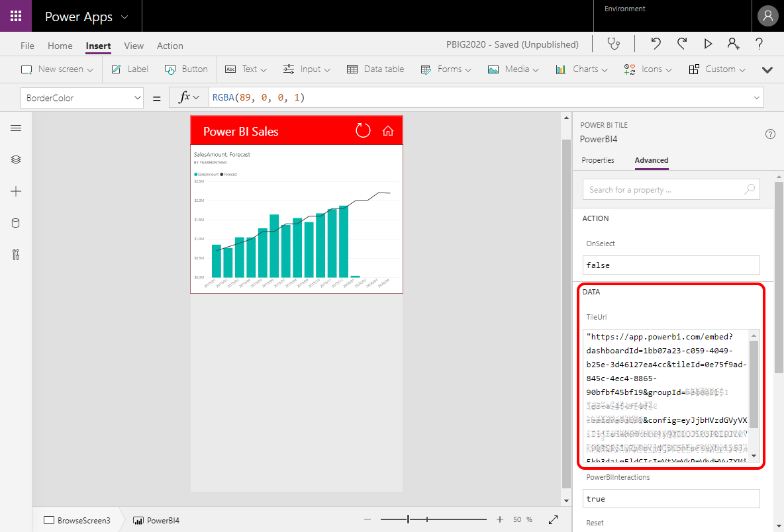Screen dimensions: 784x532
Task: Preview the app with the play icon
Action: 708,44
